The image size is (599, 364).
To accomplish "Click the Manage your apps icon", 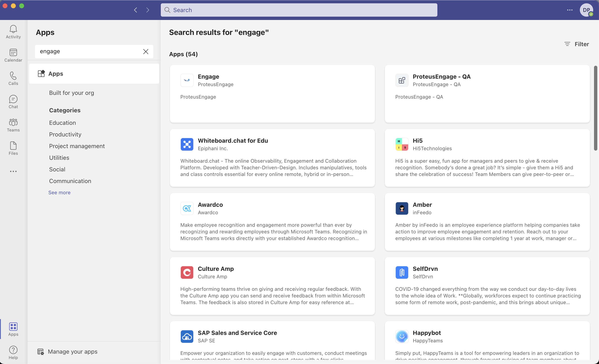I will coord(41,352).
